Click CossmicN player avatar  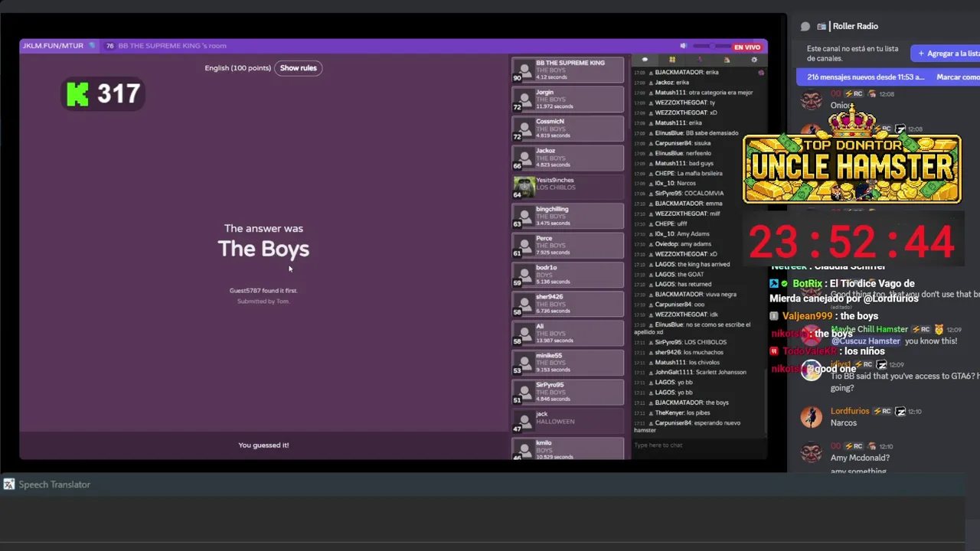tap(524, 128)
